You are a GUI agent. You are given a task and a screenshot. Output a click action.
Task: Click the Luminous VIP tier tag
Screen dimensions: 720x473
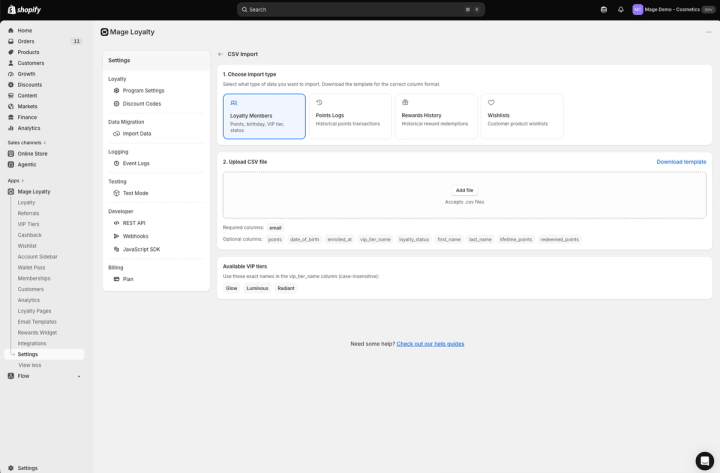click(257, 288)
